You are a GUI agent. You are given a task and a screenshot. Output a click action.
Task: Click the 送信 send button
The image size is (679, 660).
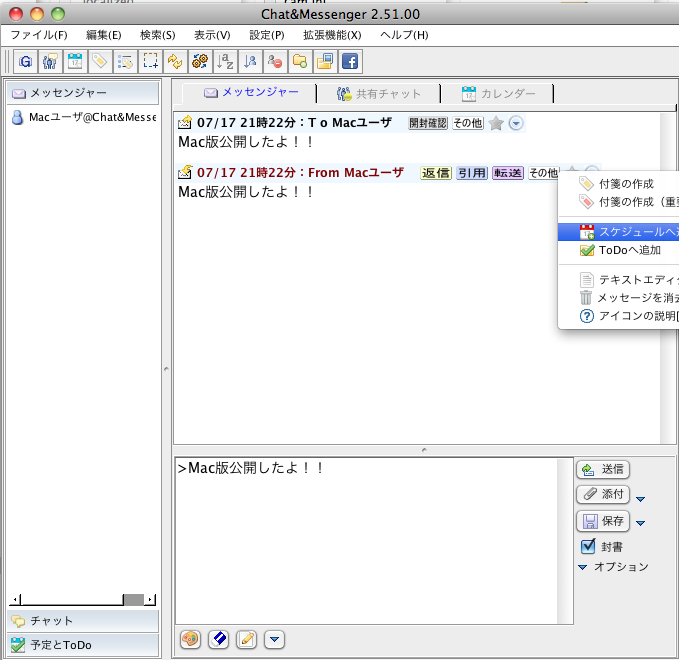click(x=603, y=469)
